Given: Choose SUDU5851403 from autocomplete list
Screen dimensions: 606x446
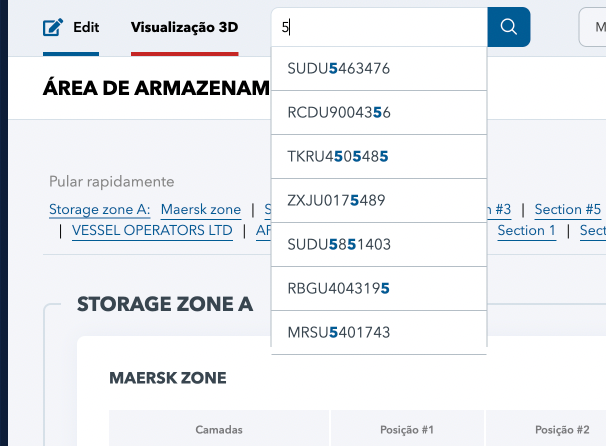Looking at the screenshot, I should (379, 244).
